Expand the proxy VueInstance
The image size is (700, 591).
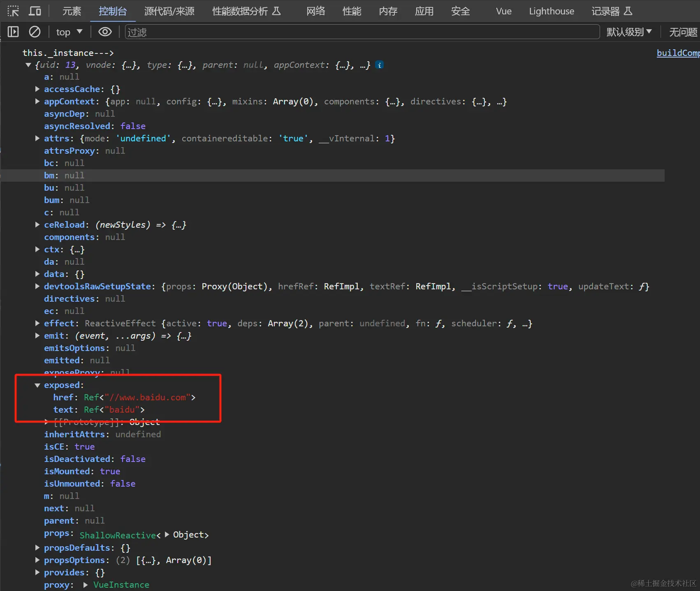click(86, 584)
